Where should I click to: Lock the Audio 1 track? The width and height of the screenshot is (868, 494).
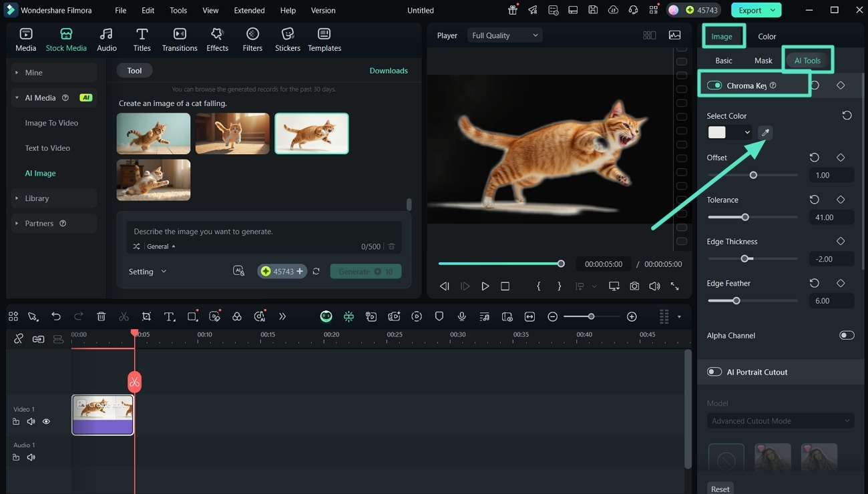click(x=16, y=457)
